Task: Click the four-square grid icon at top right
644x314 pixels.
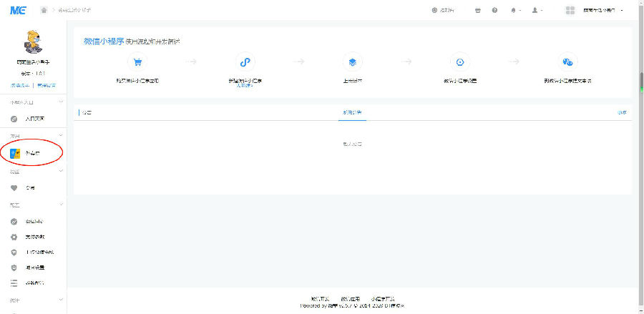Action: [x=570, y=11]
